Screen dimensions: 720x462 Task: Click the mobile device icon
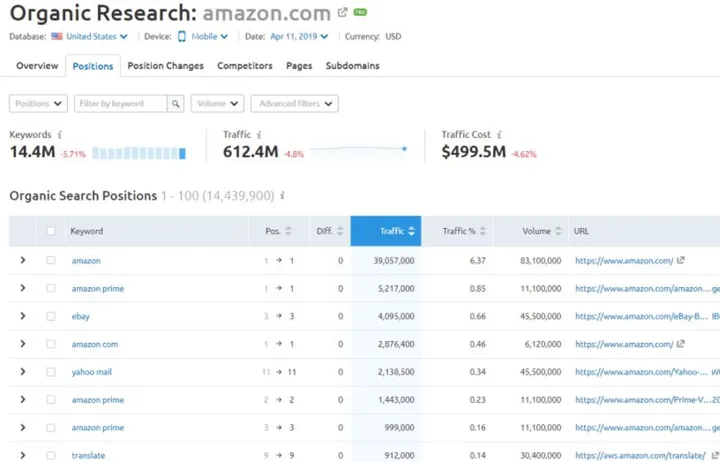coord(182,36)
